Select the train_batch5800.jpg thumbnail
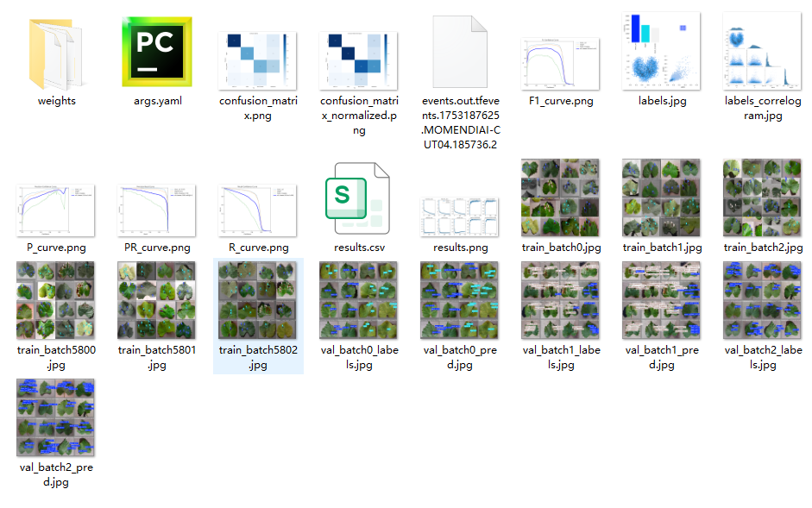 click(x=55, y=300)
